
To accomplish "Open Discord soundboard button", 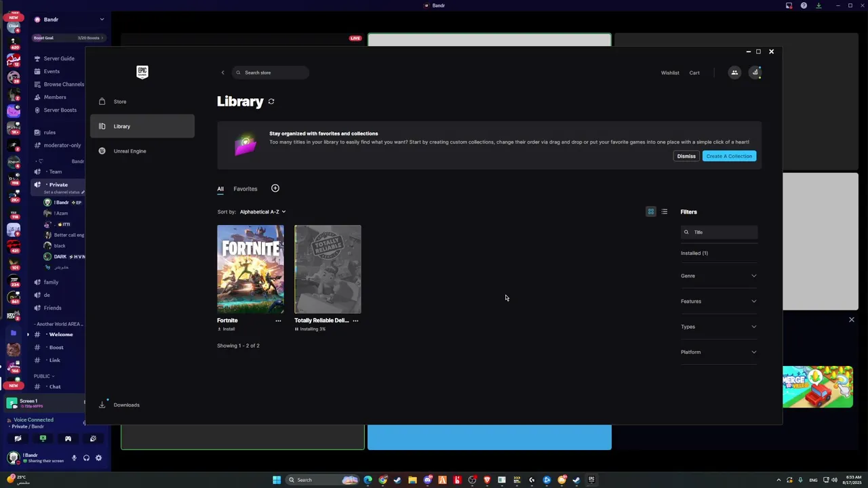I will (93, 439).
